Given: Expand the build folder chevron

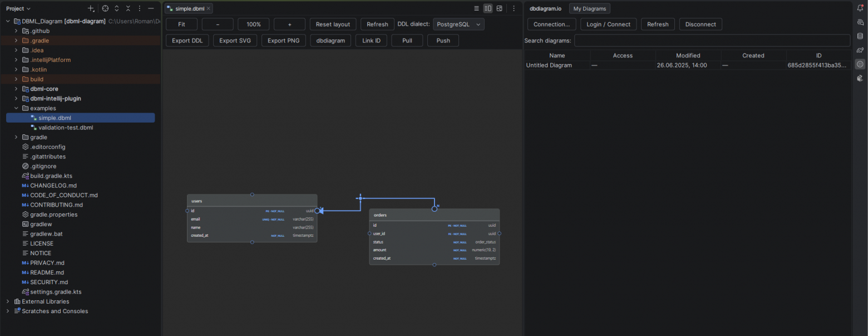Looking at the screenshot, I should 16,79.
